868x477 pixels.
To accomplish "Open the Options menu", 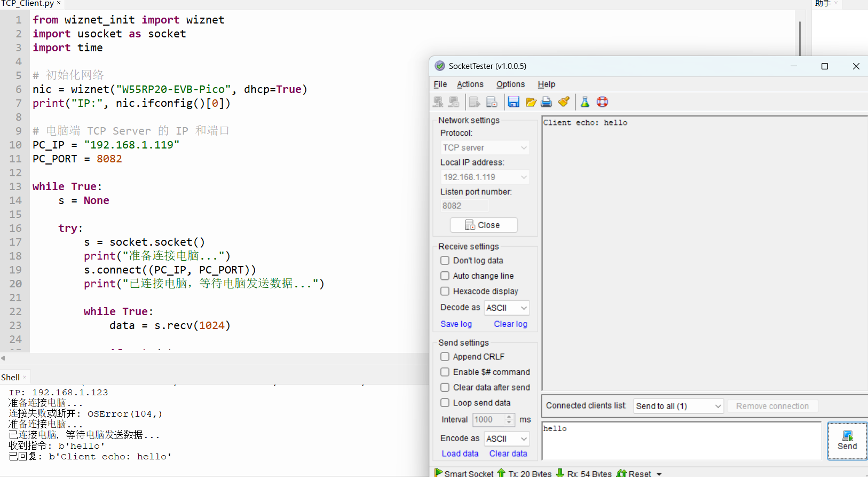I will tap(510, 84).
